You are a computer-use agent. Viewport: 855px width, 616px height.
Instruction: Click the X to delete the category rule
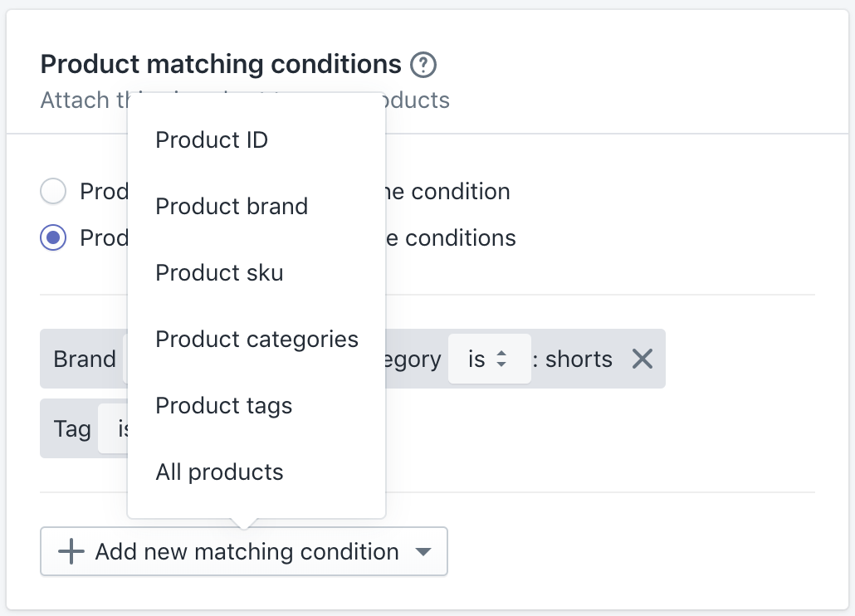641,359
